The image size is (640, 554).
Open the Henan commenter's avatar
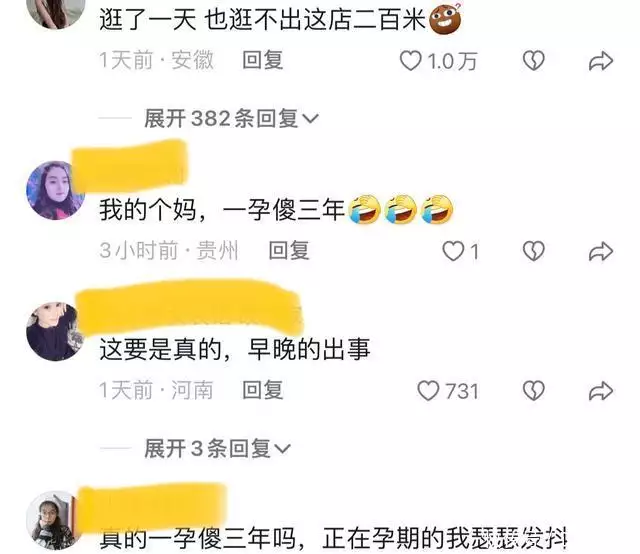pos(55,332)
